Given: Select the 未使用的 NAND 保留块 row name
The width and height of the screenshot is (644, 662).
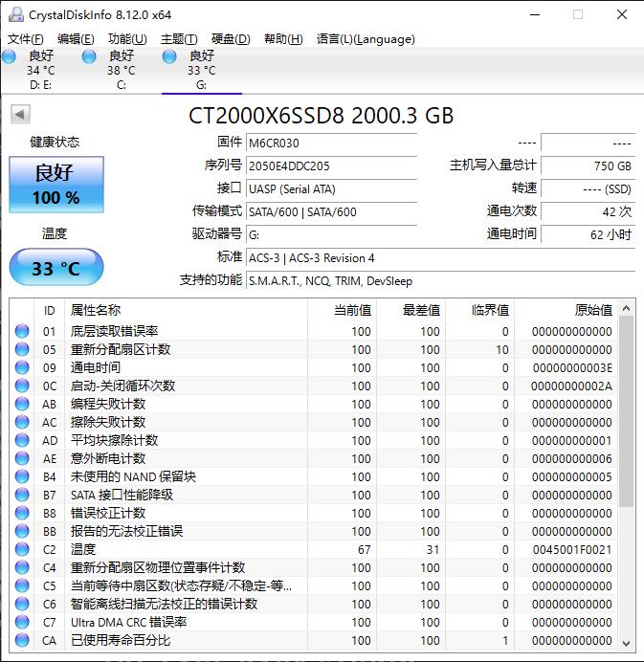Looking at the screenshot, I should pyautogui.click(x=133, y=476).
